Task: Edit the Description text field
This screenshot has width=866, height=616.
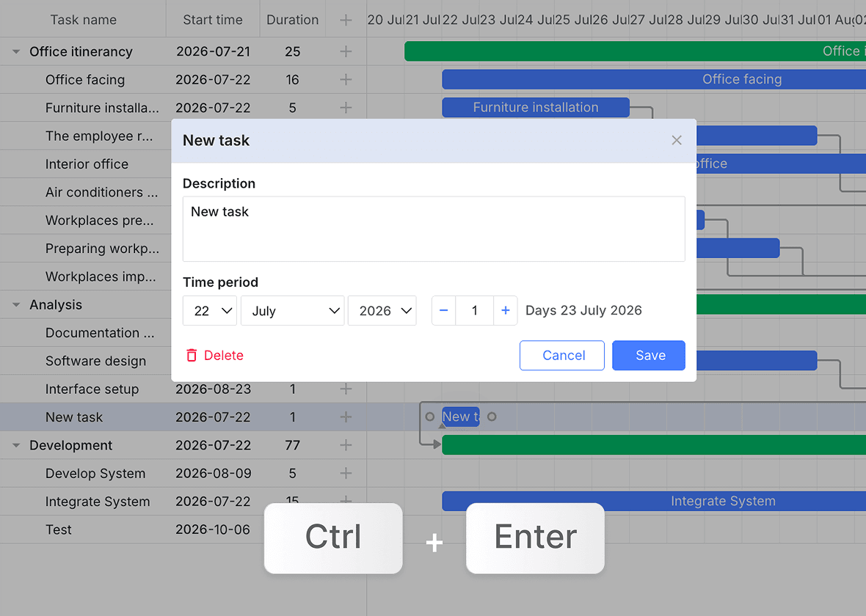Action: point(434,229)
